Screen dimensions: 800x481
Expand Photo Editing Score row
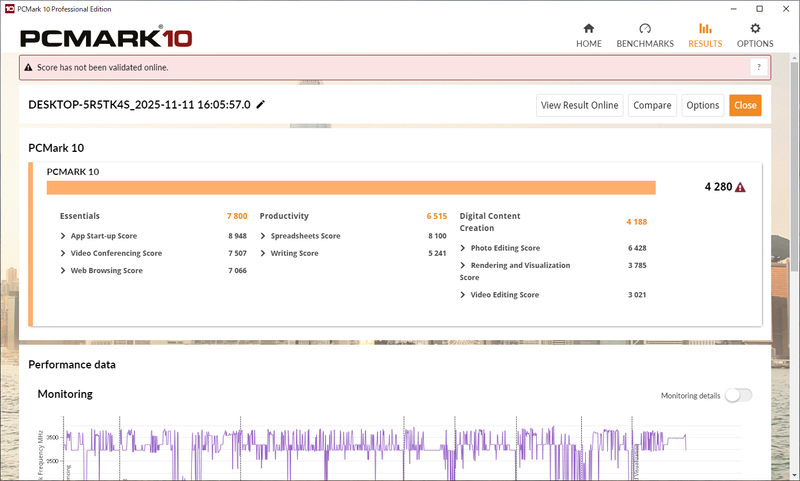(x=463, y=248)
